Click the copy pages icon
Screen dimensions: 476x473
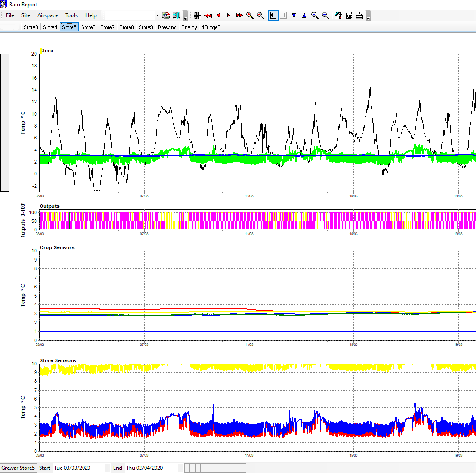point(349,15)
